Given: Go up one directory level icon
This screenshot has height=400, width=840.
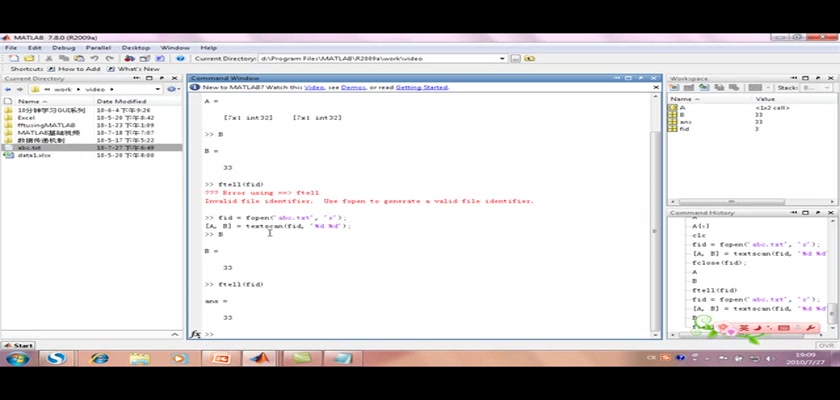Looking at the screenshot, I should tap(529, 58).
